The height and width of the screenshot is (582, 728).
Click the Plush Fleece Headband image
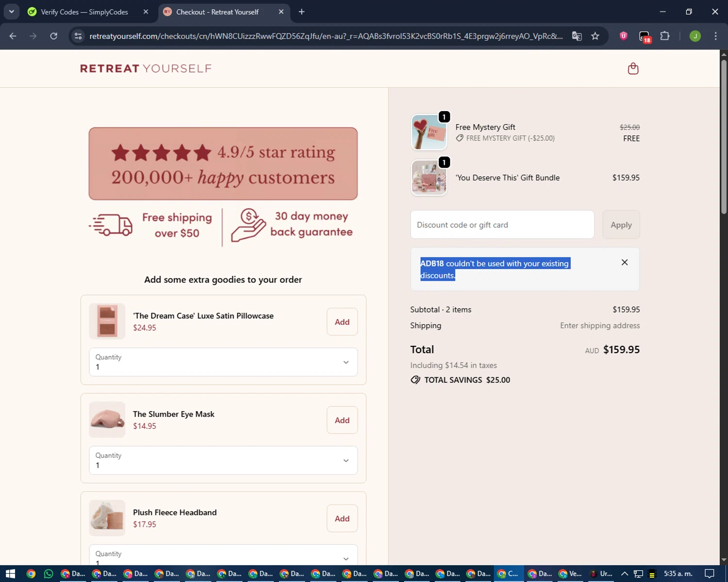point(107,518)
